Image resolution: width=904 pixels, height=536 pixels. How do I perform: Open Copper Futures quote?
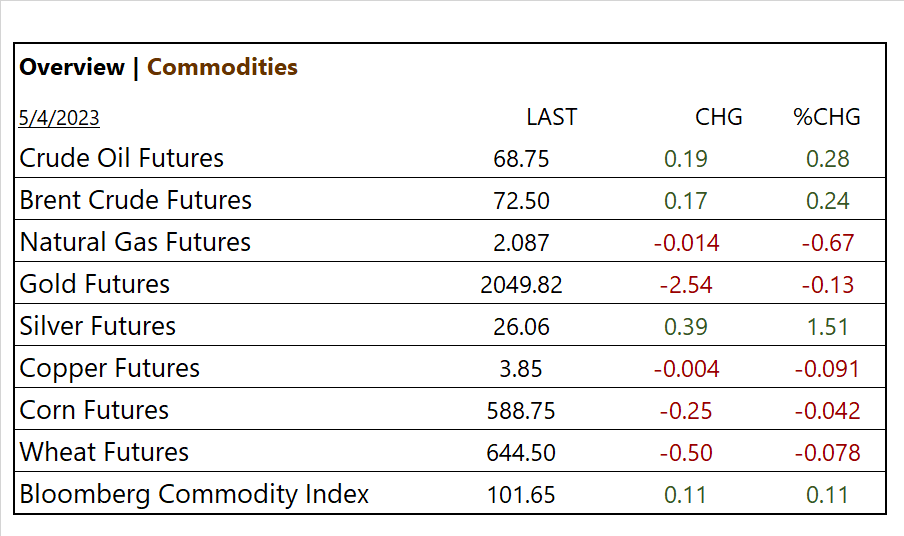coord(110,368)
